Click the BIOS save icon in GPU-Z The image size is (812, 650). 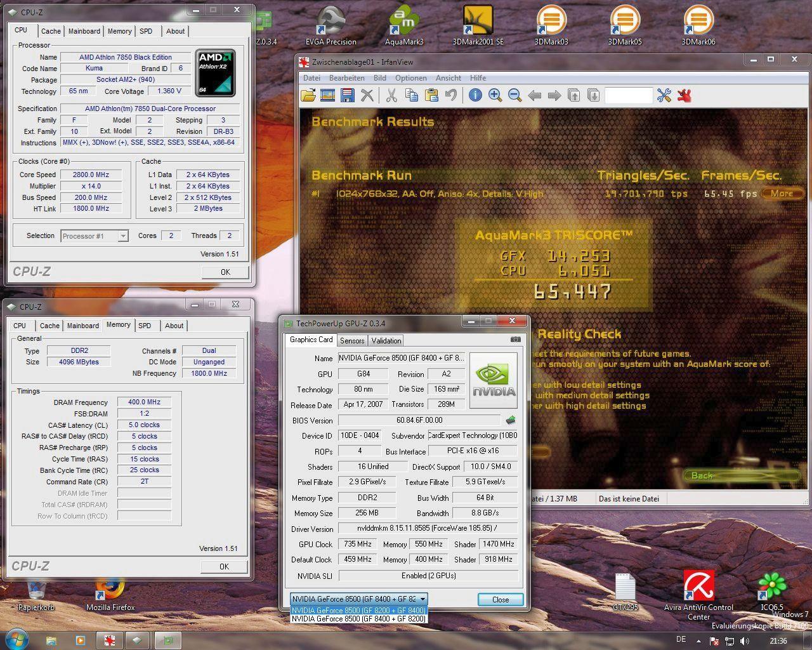point(511,420)
